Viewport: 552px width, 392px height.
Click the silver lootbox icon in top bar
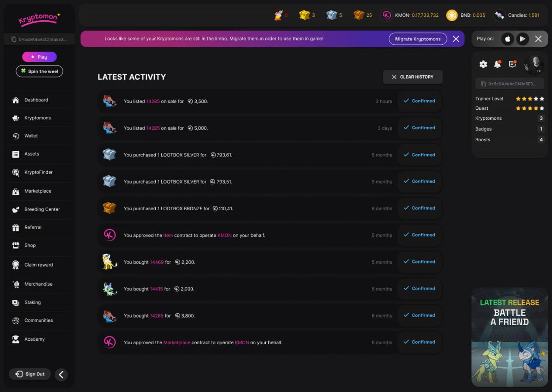click(x=332, y=15)
